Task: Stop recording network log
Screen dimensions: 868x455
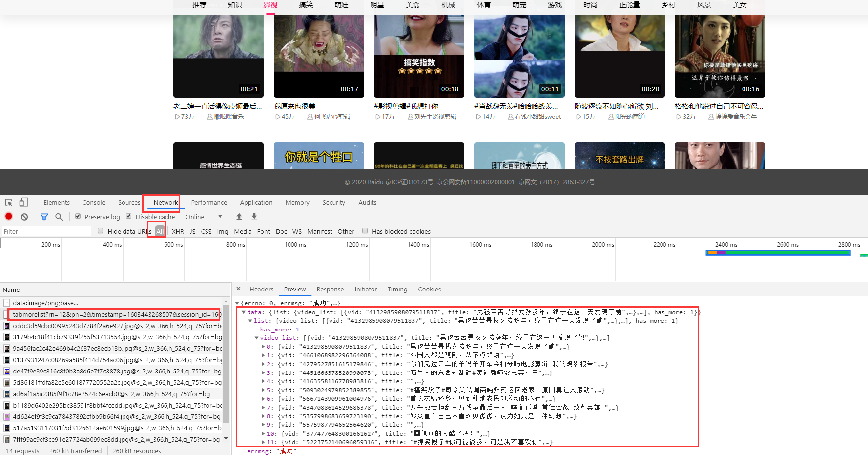Action: pyautogui.click(x=9, y=216)
